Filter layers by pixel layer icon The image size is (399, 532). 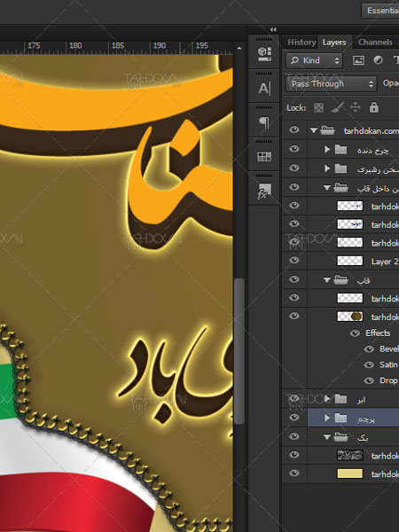coord(358,60)
